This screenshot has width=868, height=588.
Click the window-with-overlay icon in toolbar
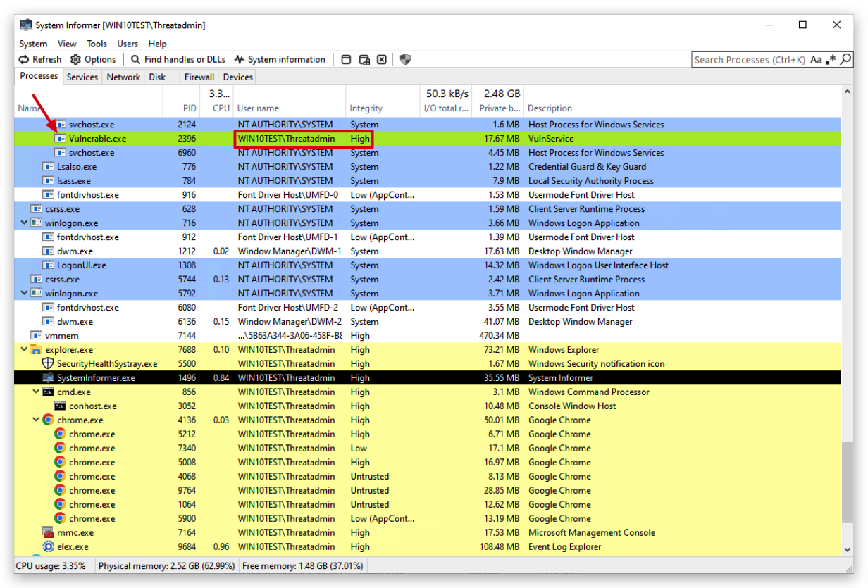pos(364,60)
